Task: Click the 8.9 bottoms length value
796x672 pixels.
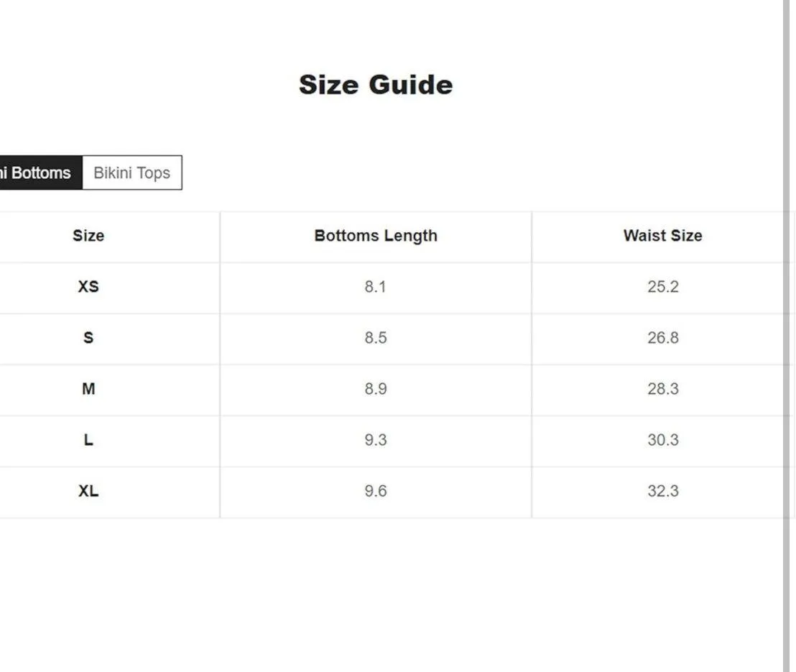Action: pos(376,389)
